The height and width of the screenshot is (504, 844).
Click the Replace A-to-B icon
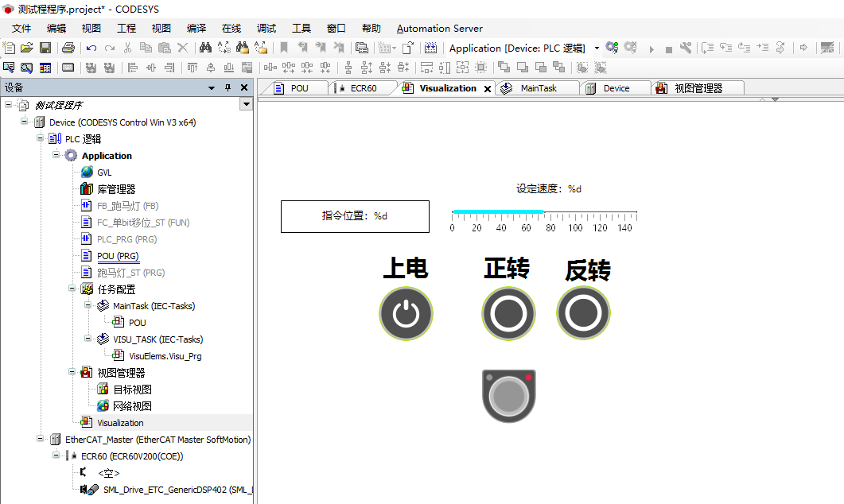point(224,48)
